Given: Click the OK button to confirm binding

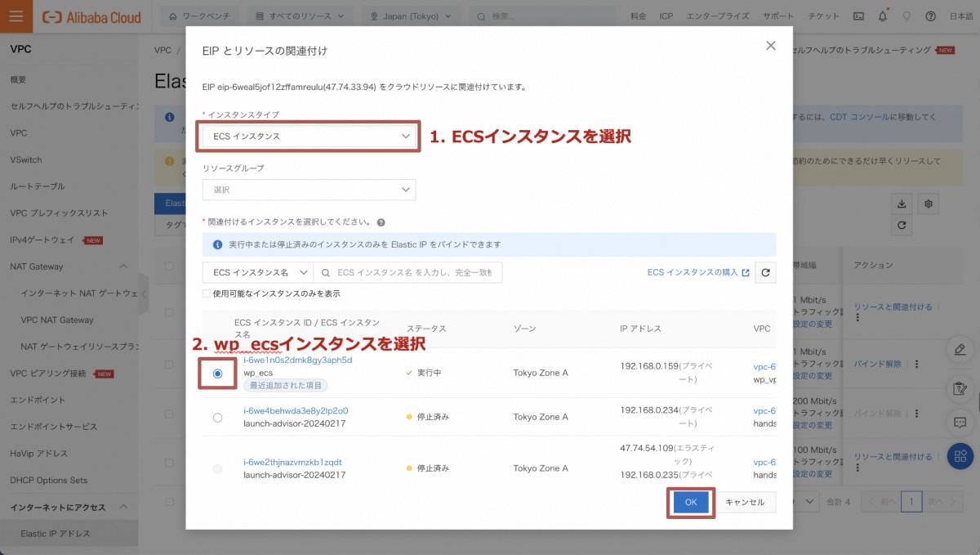Looking at the screenshot, I should [690, 502].
